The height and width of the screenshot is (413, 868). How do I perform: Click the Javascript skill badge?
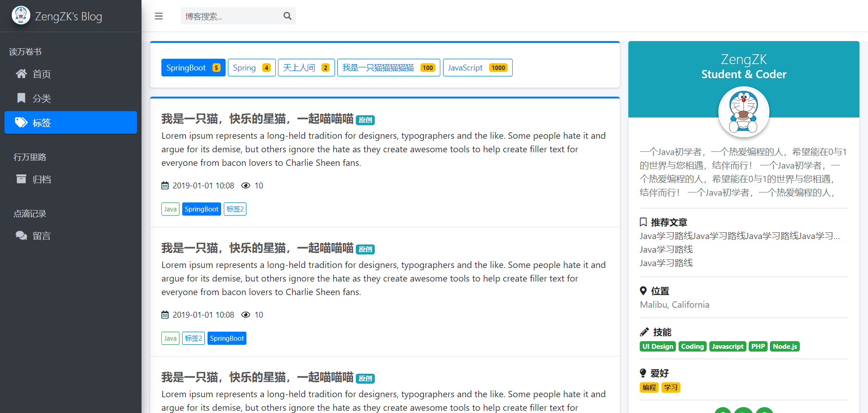(727, 347)
